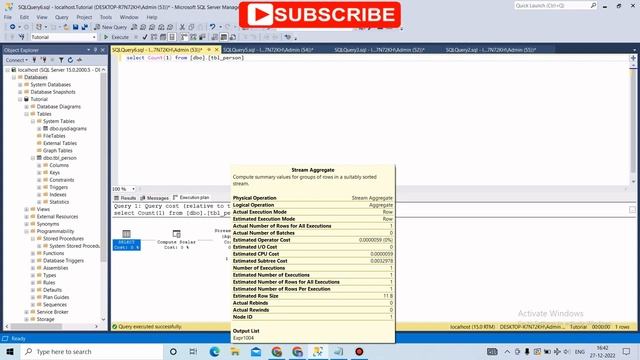Image resolution: width=640 pixels, height=360 pixels.
Task: Open Microsoft Edge from the taskbar
Action: coord(215,351)
